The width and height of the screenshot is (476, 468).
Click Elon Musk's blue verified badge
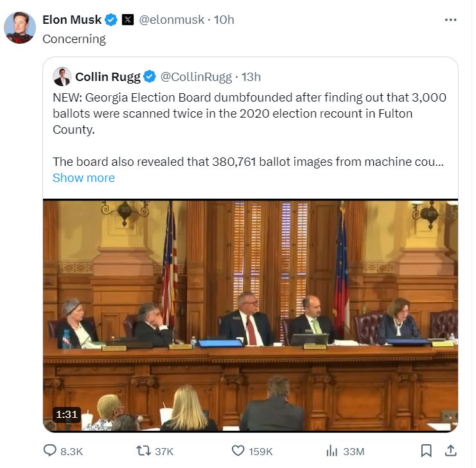pyautogui.click(x=111, y=20)
